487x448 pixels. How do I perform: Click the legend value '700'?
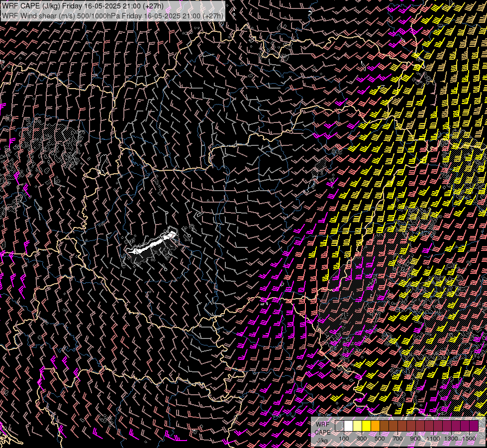[x=397, y=439]
